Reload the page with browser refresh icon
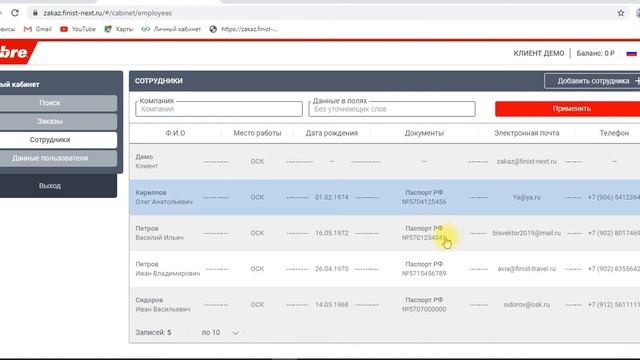Image resolution: width=640 pixels, height=360 pixels. [15, 13]
